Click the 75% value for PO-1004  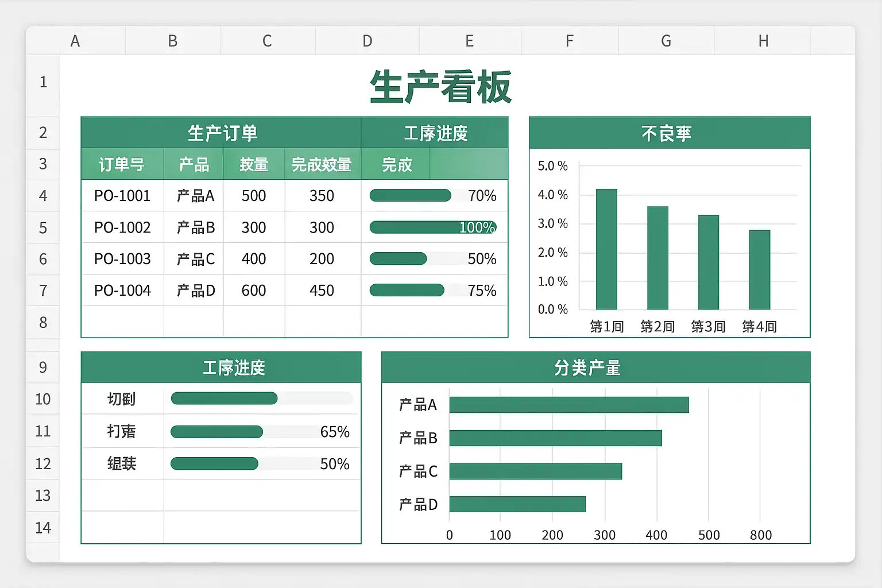pos(482,291)
